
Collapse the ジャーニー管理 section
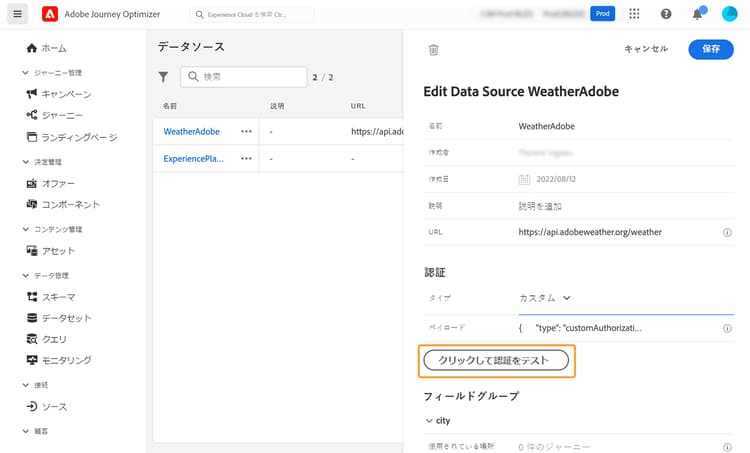point(25,73)
